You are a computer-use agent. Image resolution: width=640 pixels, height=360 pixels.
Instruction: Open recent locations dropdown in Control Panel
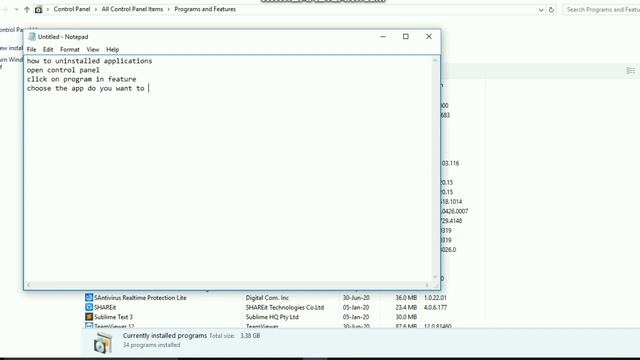point(16,9)
